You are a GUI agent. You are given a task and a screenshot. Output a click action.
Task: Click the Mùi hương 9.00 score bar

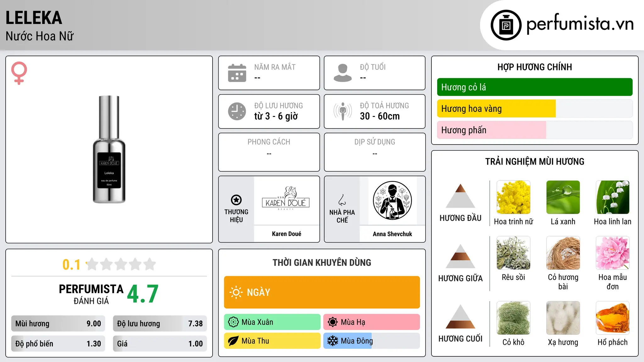click(x=58, y=324)
